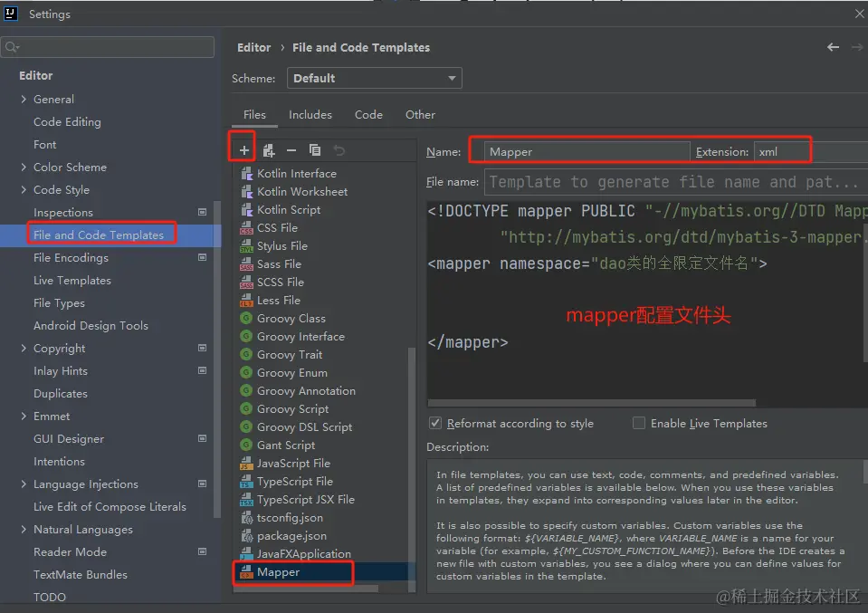The width and height of the screenshot is (868, 613).
Task: Expand the Copyright node
Action: (x=24, y=348)
